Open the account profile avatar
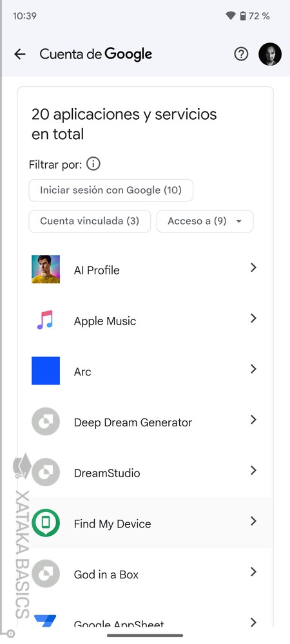The height and width of the screenshot is (644, 290). [x=270, y=54]
